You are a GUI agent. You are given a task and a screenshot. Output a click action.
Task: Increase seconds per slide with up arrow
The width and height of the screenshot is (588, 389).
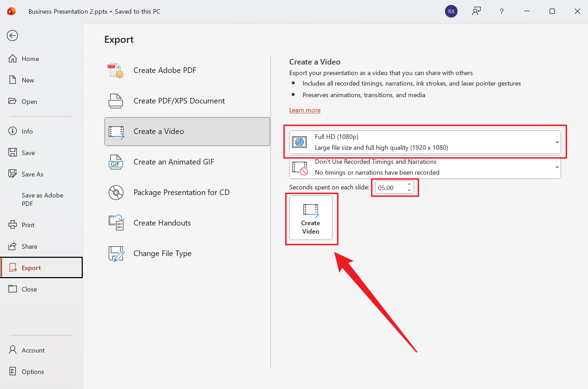(x=409, y=185)
